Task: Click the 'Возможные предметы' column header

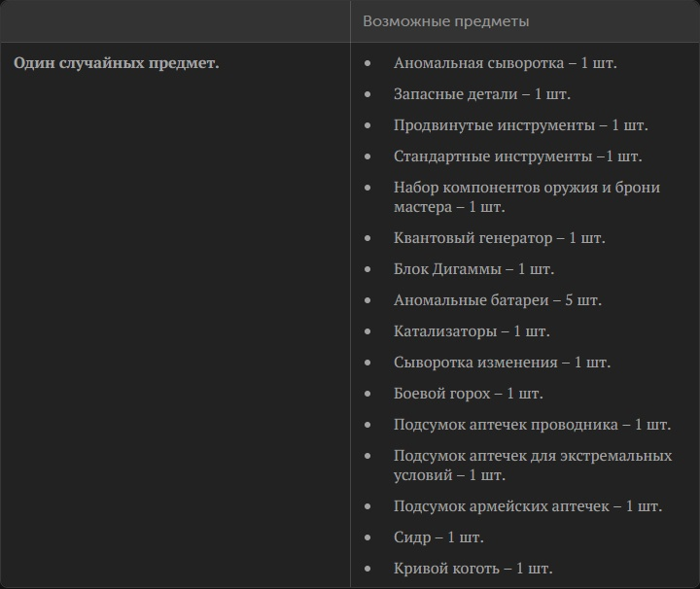Action: click(x=445, y=21)
